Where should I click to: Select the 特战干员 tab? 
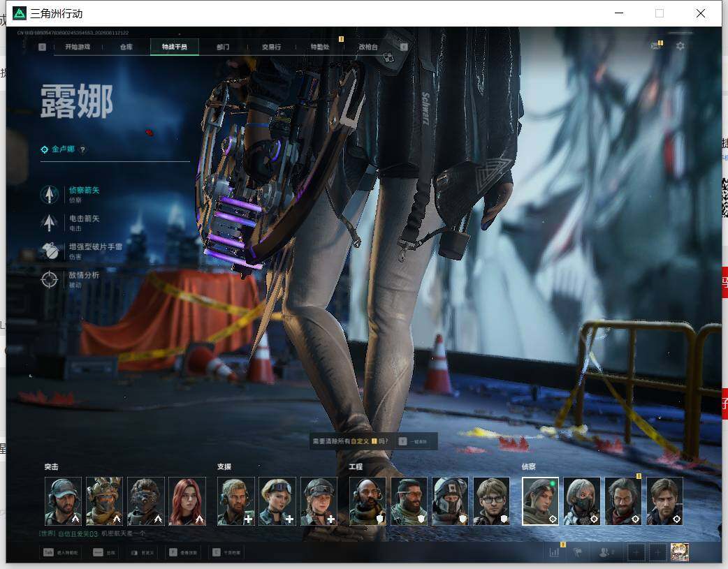pyautogui.click(x=175, y=47)
